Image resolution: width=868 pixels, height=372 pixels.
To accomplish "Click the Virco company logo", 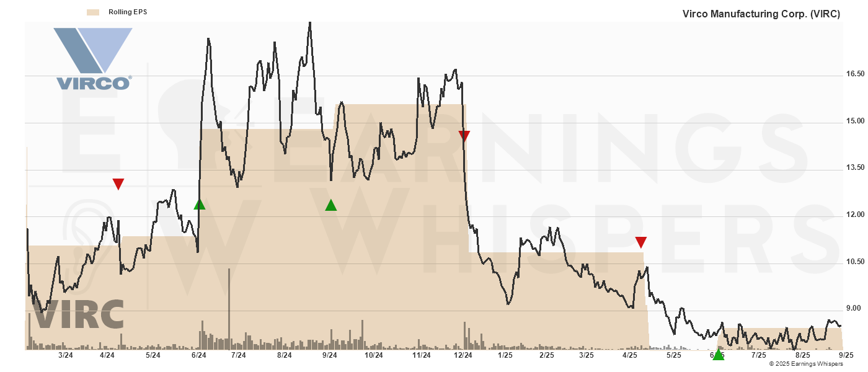I will (93, 59).
